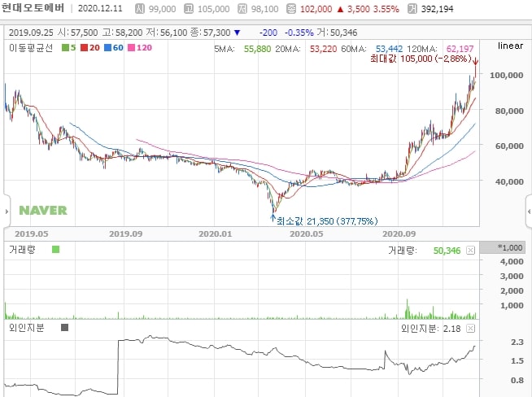Click the date 2020.12.11 in header
This screenshot has width=532, height=397.
(x=100, y=8)
